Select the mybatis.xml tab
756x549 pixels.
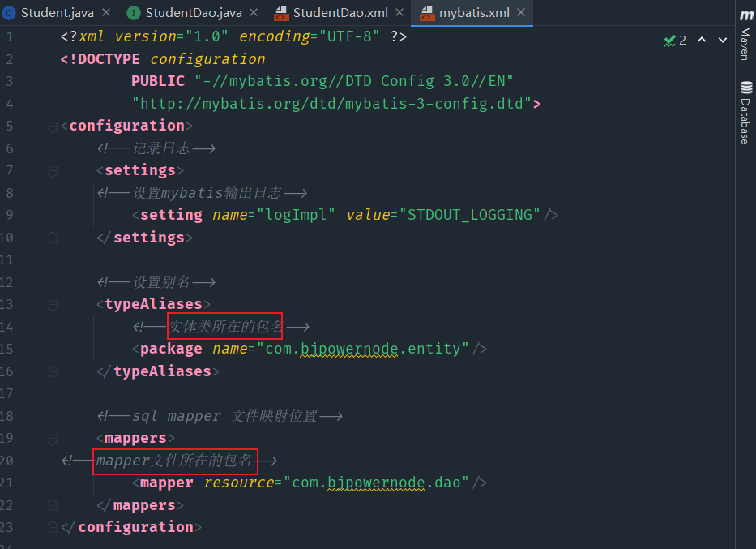pyautogui.click(x=473, y=12)
